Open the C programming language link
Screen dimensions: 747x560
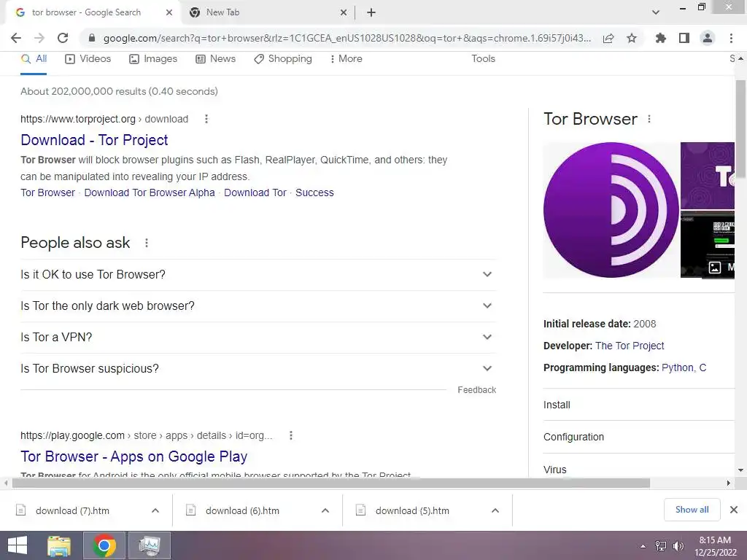tap(703, 367)
